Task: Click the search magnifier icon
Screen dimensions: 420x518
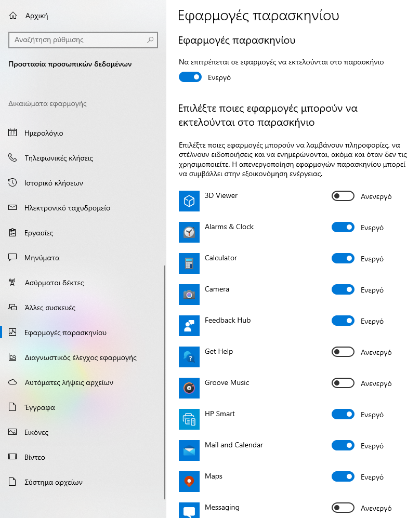Action: click(150, 40)
